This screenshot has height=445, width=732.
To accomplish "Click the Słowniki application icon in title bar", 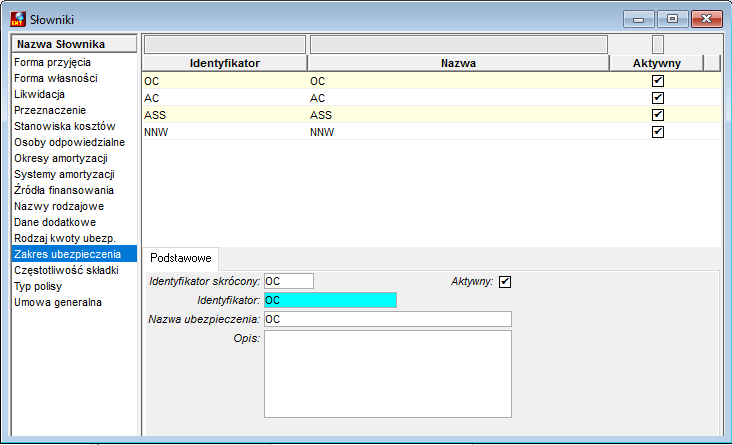I will tap(18, 19).
